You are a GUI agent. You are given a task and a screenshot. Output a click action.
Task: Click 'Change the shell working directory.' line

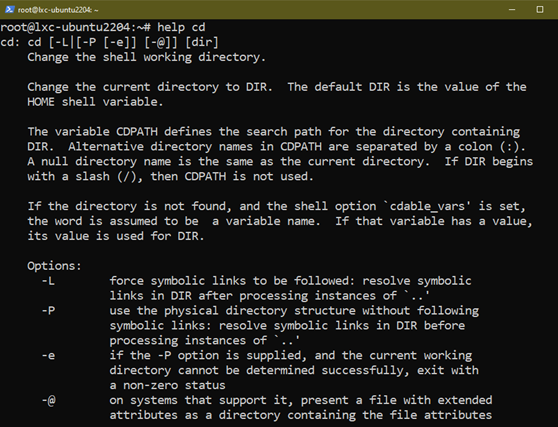click(147, 57)
